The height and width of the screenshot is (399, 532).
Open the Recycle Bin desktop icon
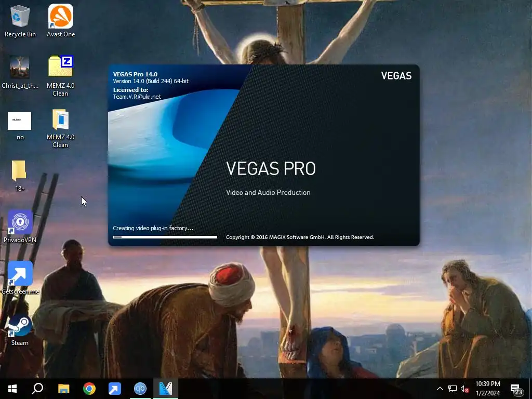(20, 20)
